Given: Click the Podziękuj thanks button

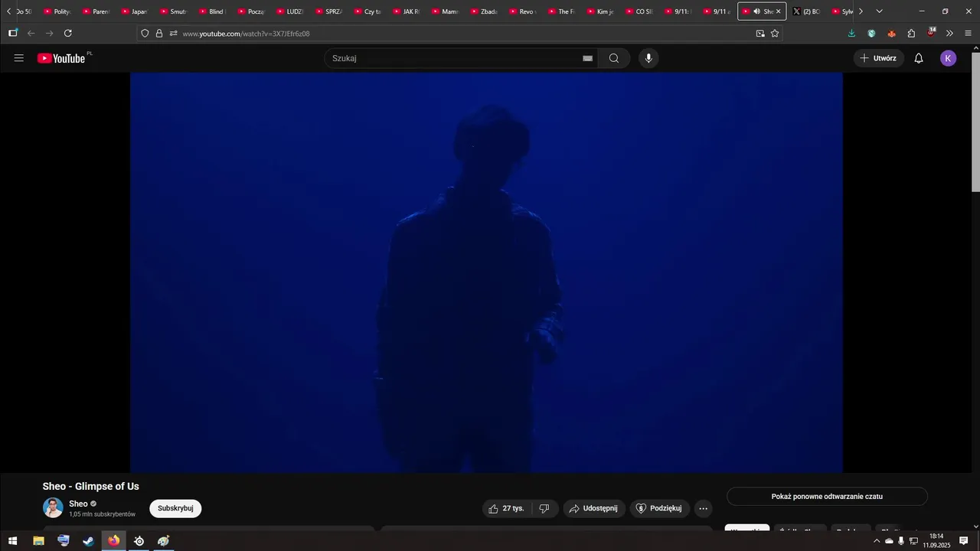Looking at the screenshot, I should pyautogui.click(x=660, y=508).
